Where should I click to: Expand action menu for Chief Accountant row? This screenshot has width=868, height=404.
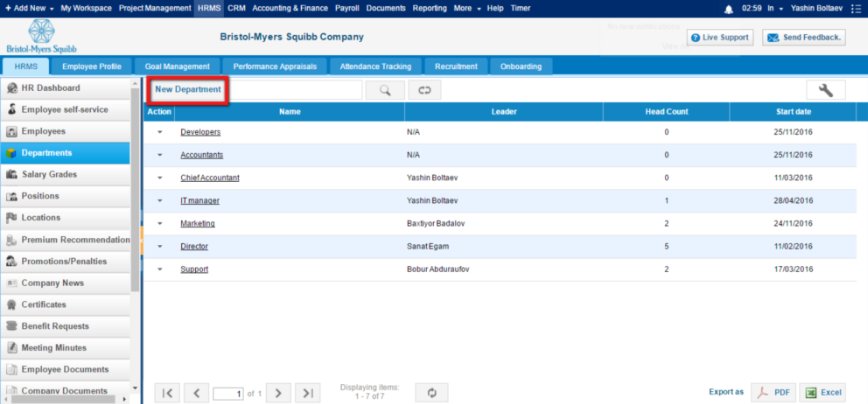point(160,178)
